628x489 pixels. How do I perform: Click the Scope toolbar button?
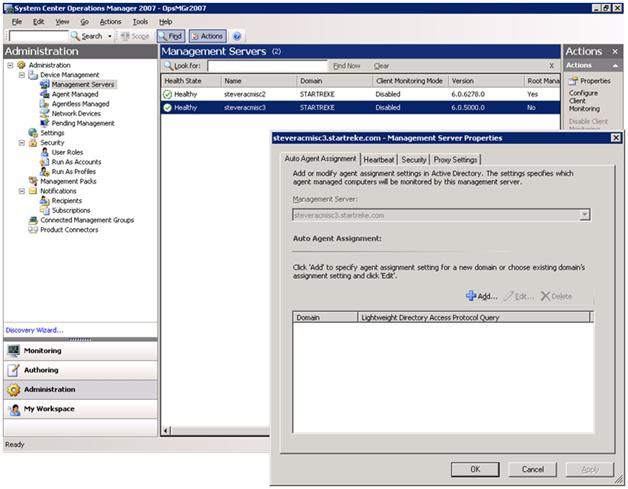pyautogui.click(x=135, y=36)
